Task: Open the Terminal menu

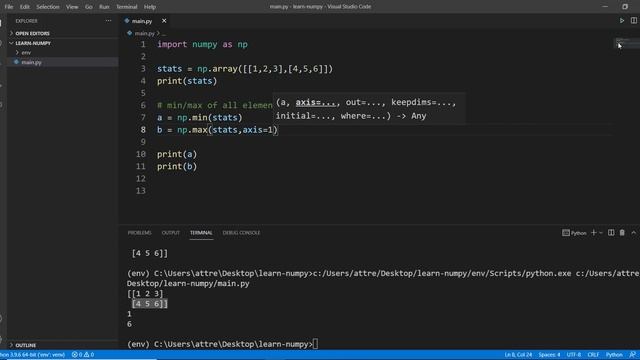Action: coord(127,7)
